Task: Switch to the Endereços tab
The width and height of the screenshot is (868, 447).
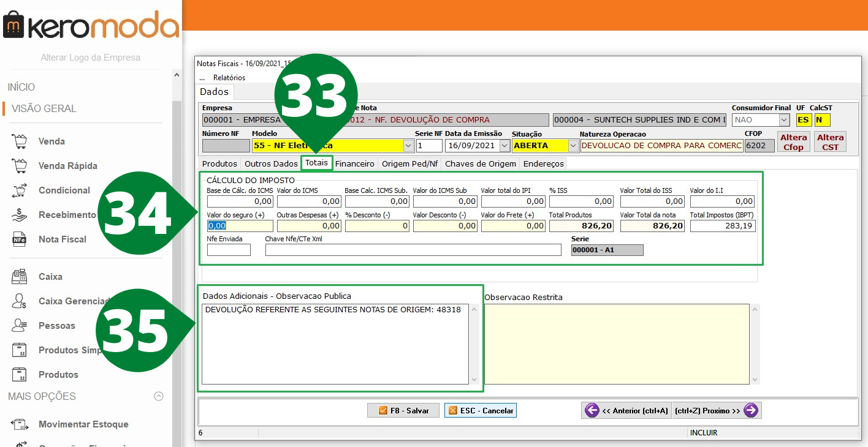Action: click(543, 163)
